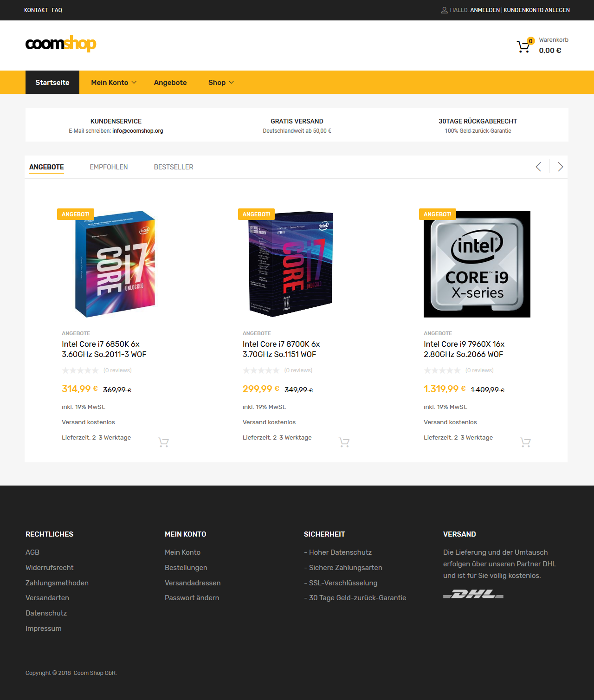Open Intel Core i7 6850K product title
594x700 pixels.
(x=104, y=349)
